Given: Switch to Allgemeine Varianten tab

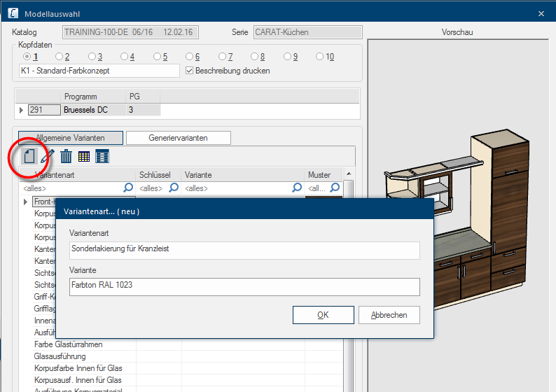Looking at the screenshot, I should (x=71, y=138).
